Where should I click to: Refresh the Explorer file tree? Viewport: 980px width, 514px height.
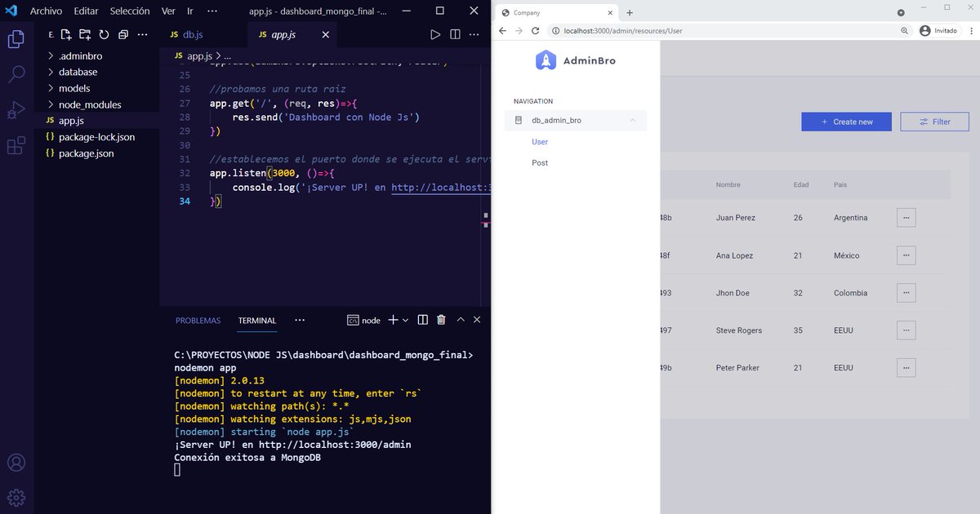pyautogui.click(x=104, y=35)
